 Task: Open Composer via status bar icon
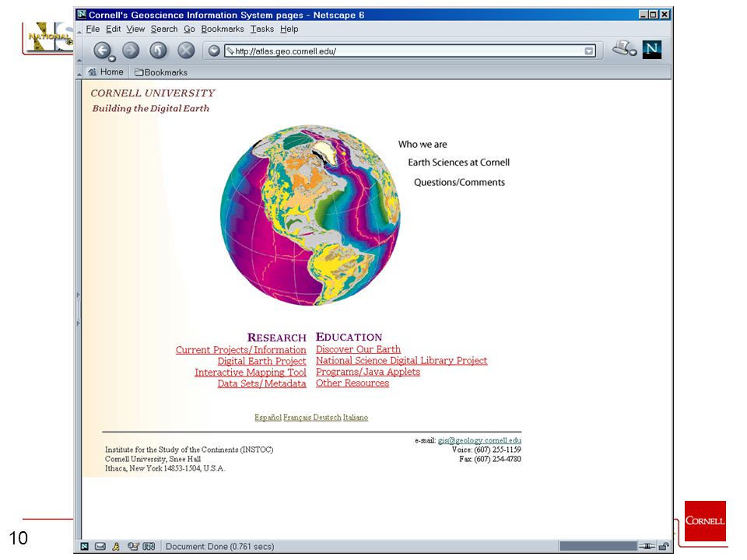click(133, 546)
